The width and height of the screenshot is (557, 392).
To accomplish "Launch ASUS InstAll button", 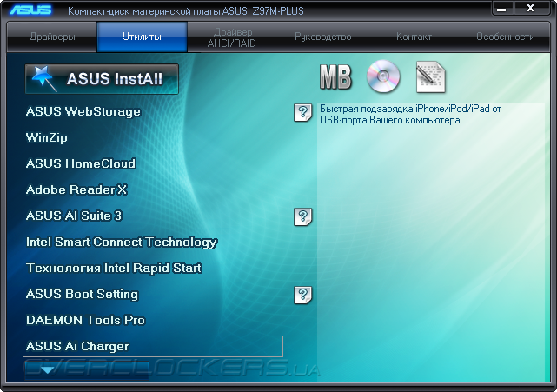I will pos(102,79).
